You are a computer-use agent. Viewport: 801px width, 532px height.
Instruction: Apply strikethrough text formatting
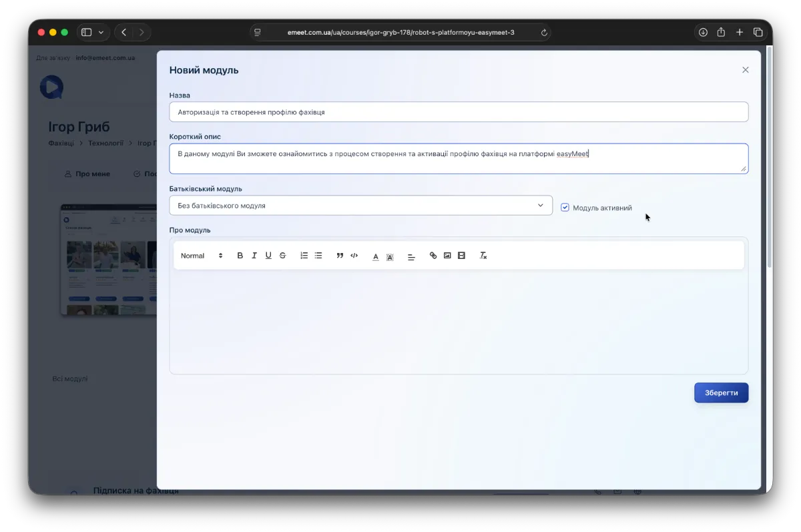(282, 256)
